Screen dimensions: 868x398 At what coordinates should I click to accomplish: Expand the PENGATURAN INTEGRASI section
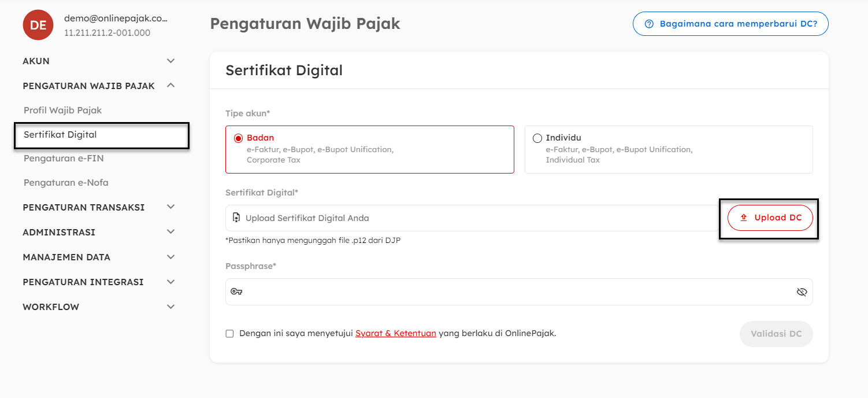click(x=170, y=282)
